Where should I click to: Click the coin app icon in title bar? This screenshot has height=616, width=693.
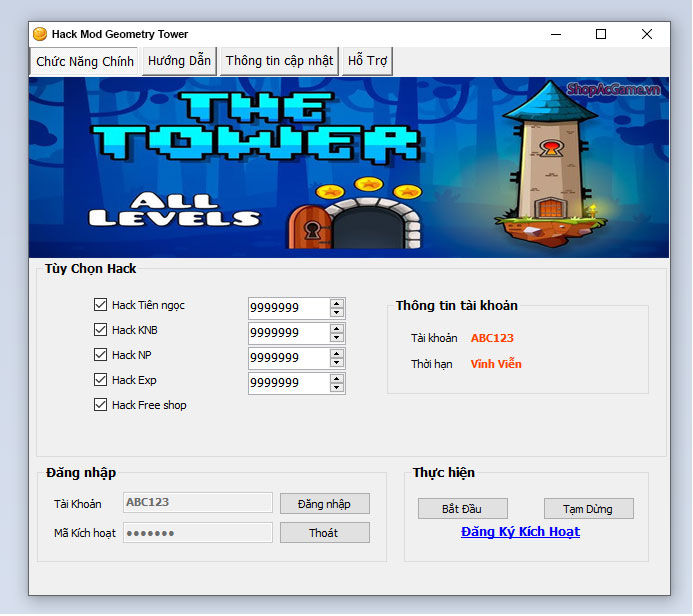click(x=40, y=34)
